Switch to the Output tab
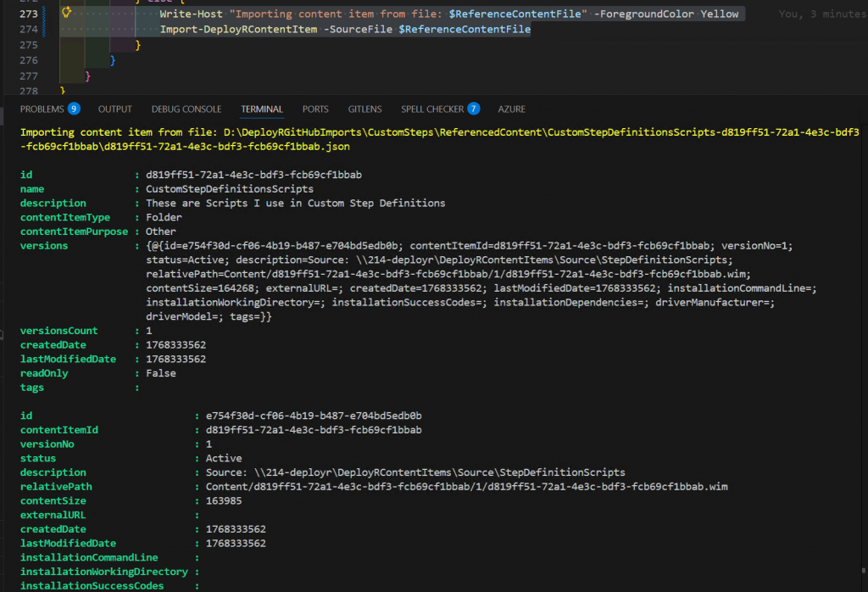868x592 pixels. click(115, 109)
